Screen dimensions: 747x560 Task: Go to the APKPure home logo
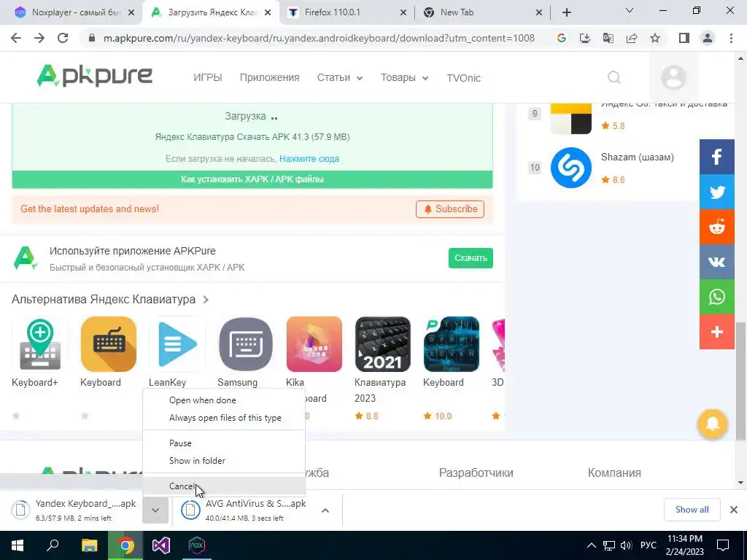95,76
